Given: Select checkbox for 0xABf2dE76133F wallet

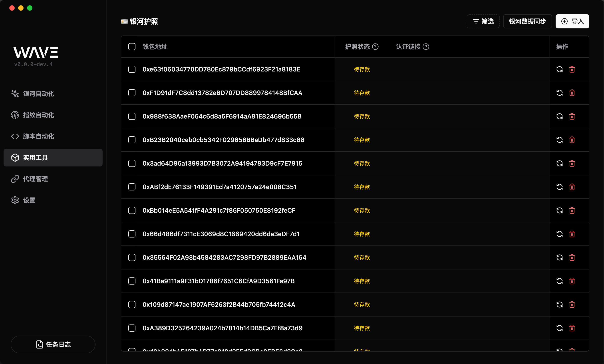Looking at the screenshot, I should (x=132, y=187).
